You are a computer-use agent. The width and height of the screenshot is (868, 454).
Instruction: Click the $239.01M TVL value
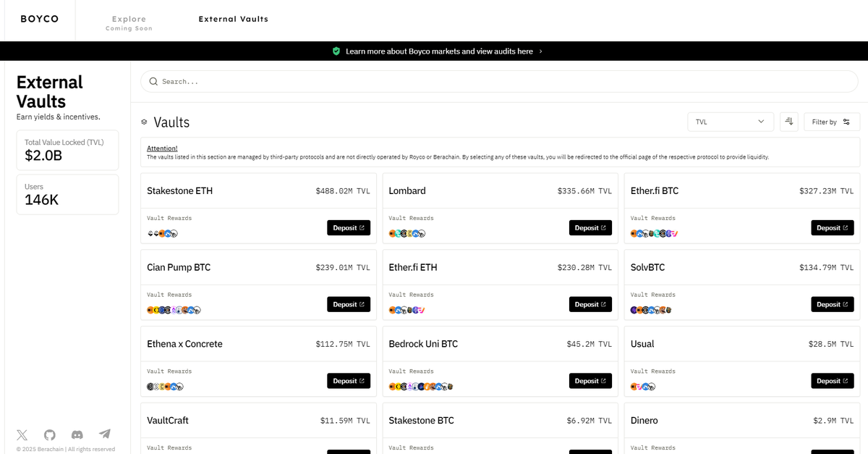coord(343,267)
